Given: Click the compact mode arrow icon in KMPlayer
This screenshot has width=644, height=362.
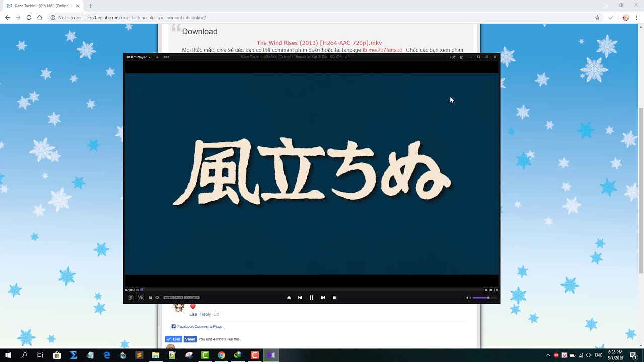Looking at the screenshot, I should point(461,57).
